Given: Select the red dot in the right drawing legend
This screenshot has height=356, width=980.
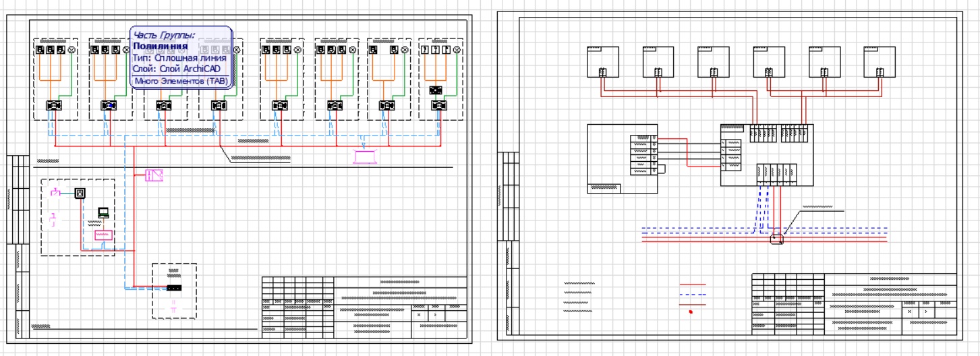Looking at the screenshot, I should coord(691,312).
